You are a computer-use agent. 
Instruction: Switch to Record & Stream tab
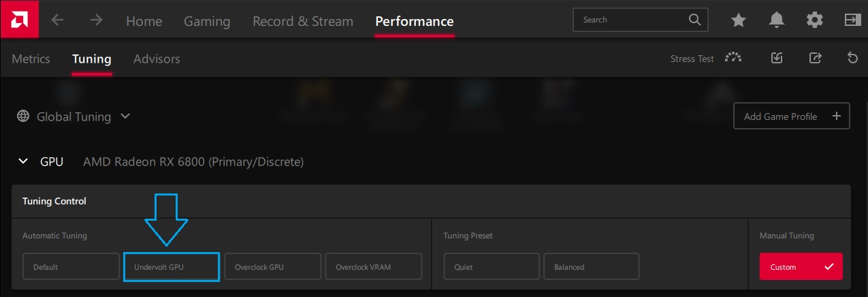click(x=303, y=21)
